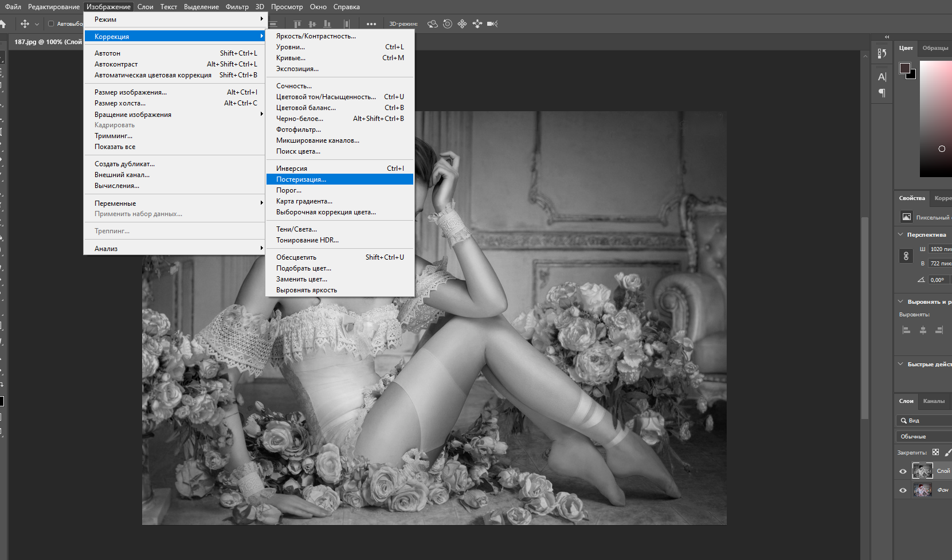This screenshot has height=560, width=952.
Task: Click the 3D orbit camera icon
Action: (x=433, y=24)
